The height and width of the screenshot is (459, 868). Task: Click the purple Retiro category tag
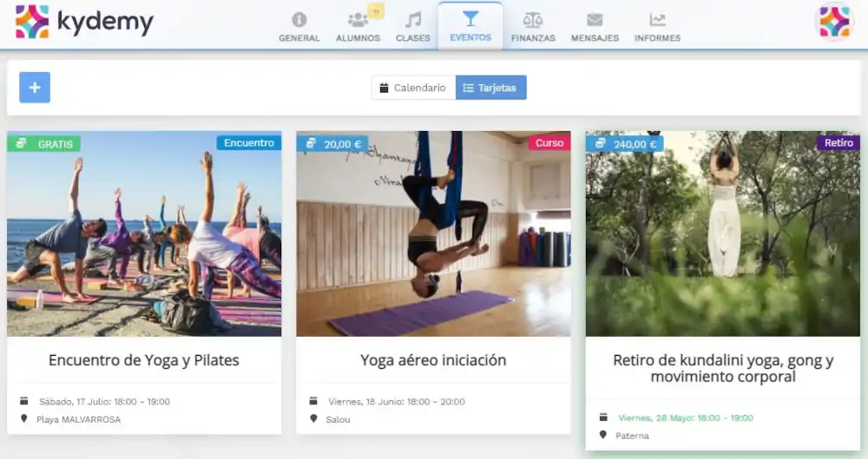coord(838,143)
